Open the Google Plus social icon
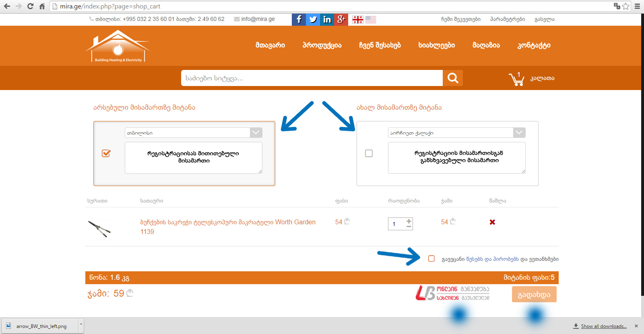The width and height of the screenshot is (644, 334). point(341,19)
